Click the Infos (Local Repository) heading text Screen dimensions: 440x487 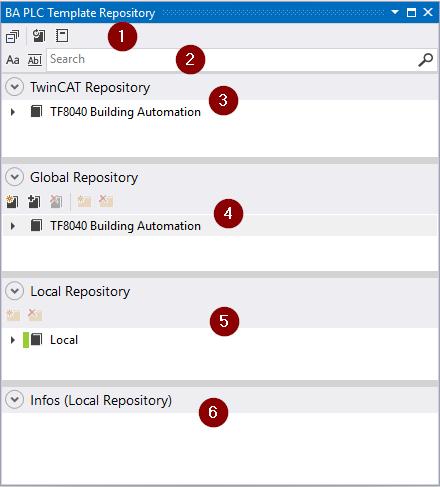(x=101, y=400)
